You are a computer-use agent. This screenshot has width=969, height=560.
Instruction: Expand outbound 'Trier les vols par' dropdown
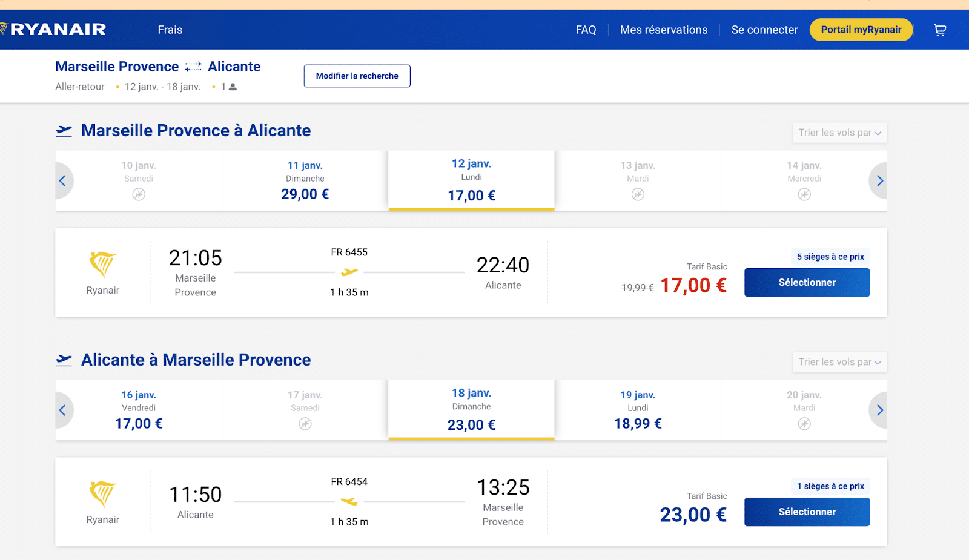tap(839, 133)
